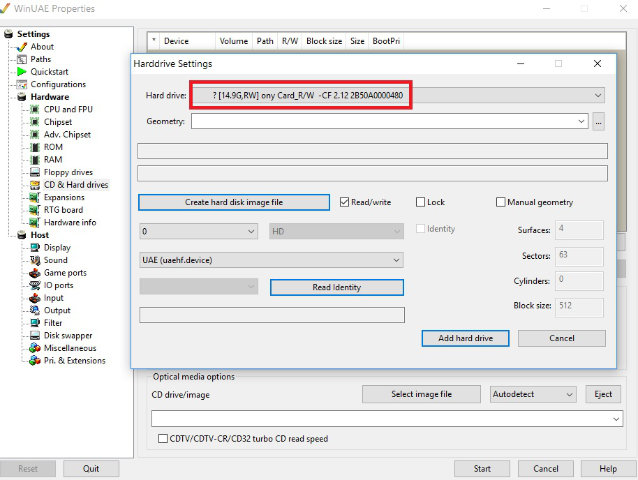Click the About checkmark icon in tree
Viewport: 638px width, 480px height.
22,47
